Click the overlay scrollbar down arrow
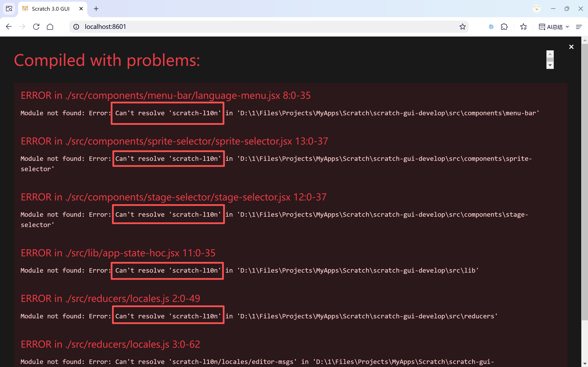This screenshot has height=367, width=588. [x=550, y=65]
